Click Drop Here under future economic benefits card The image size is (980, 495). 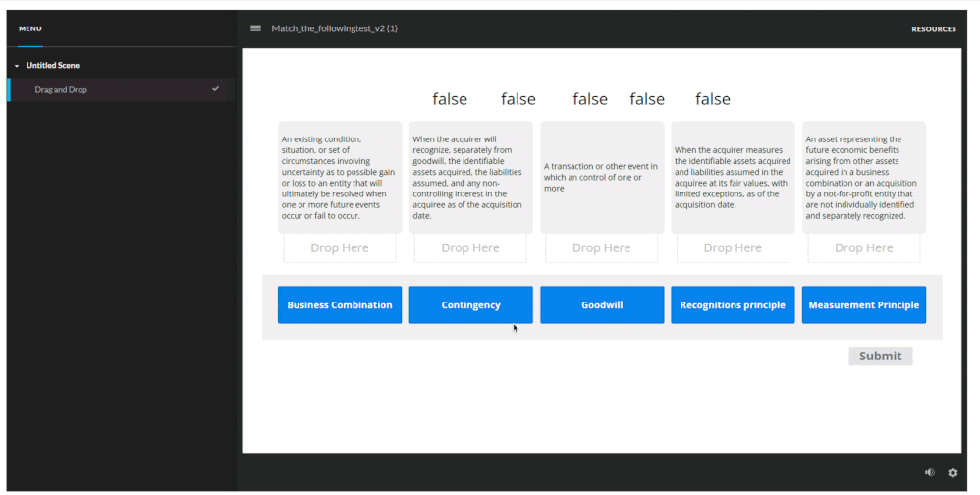coord(864,248)
